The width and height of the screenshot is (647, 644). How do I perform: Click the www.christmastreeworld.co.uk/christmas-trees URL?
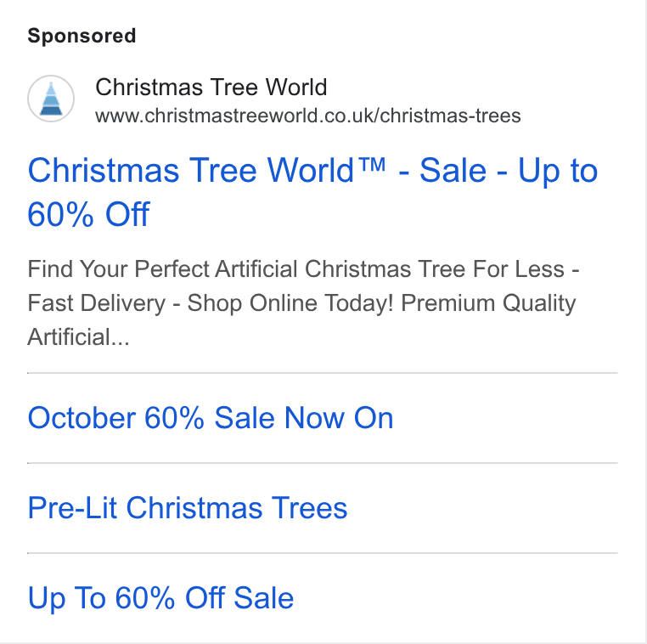coord(308,116)
